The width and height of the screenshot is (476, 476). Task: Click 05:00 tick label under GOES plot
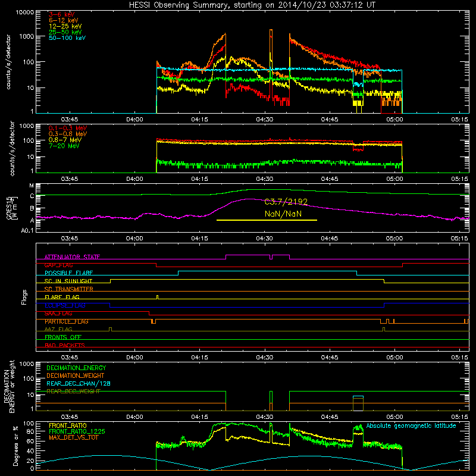pyautogui.click(x=394, y=239)
